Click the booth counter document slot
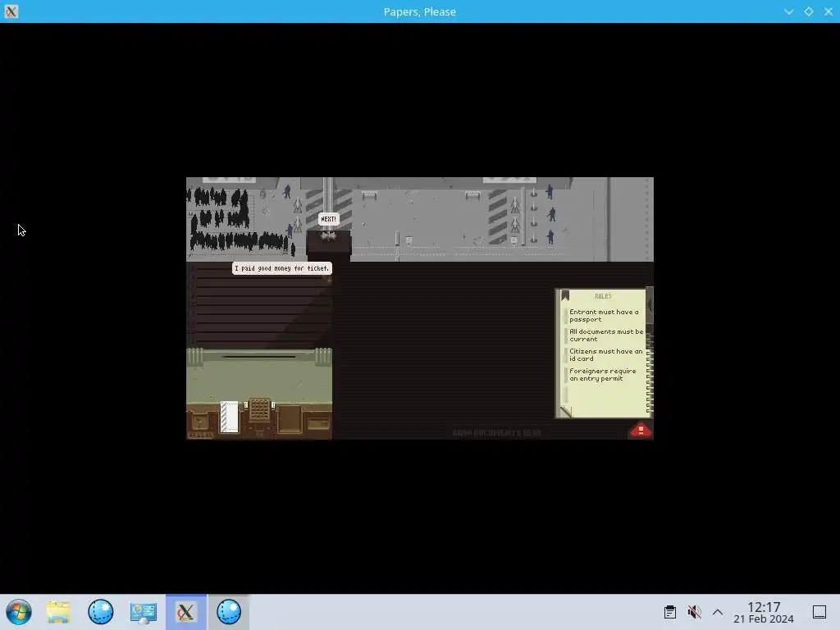 [x=258, y=357]
